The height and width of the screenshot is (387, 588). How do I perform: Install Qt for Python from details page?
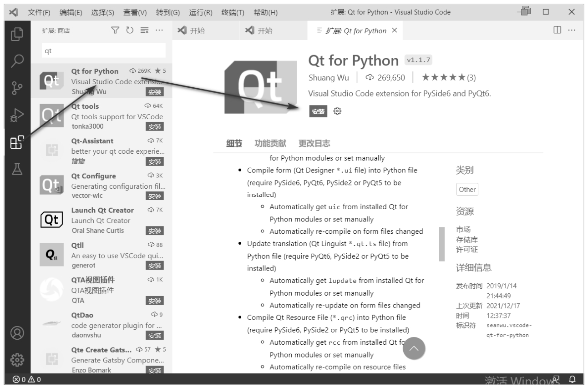pos(319,111)
